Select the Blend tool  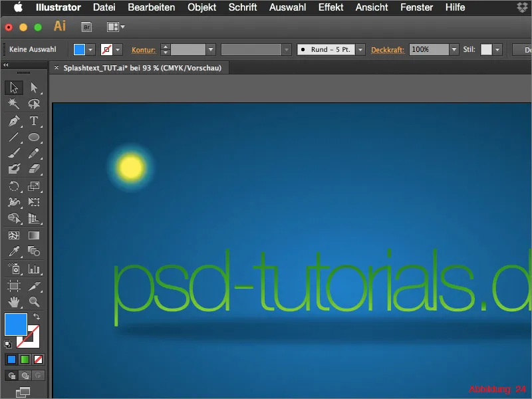[x=34, y=251]
